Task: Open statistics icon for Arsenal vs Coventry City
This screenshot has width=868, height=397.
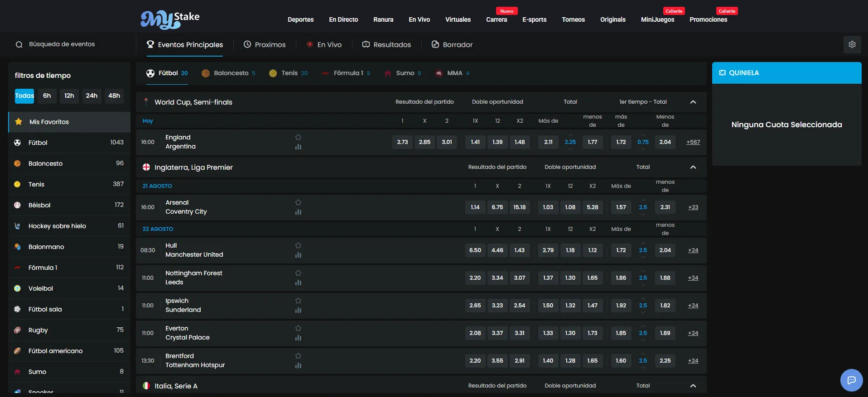Action: point(298,212)
